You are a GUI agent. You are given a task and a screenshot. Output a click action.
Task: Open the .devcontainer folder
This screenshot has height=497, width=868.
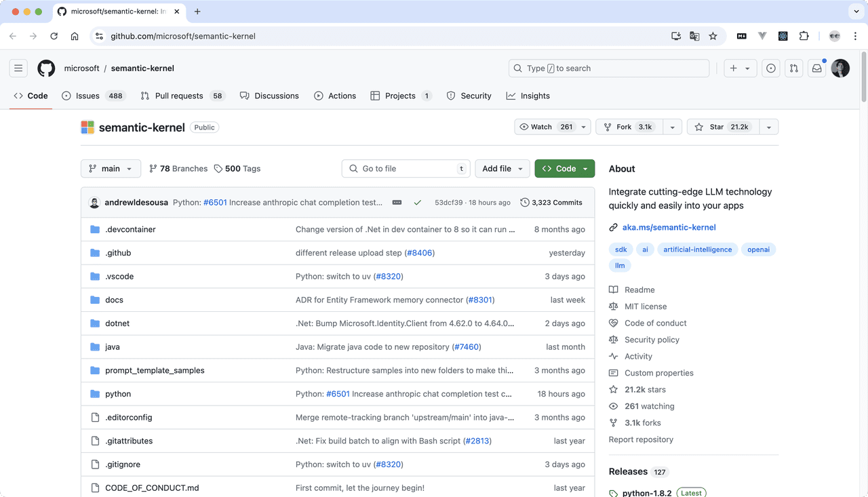[130, 229]
